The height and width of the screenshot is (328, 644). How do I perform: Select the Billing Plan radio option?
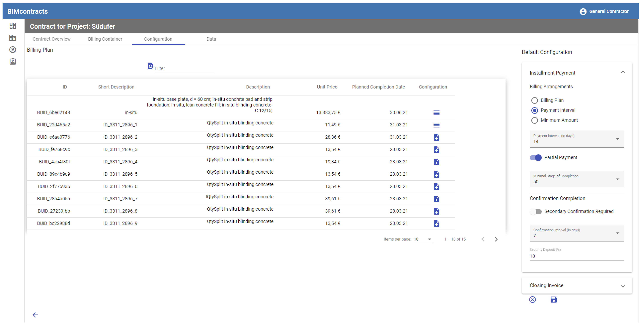point(534,100)
